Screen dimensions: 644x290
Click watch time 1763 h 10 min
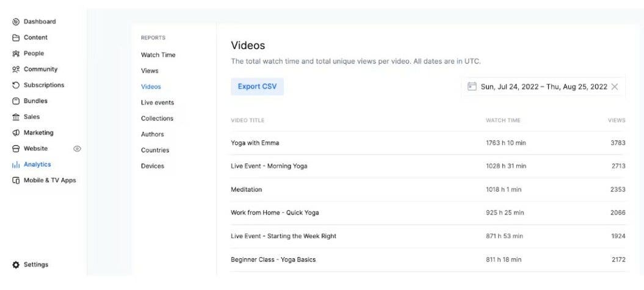505,143
